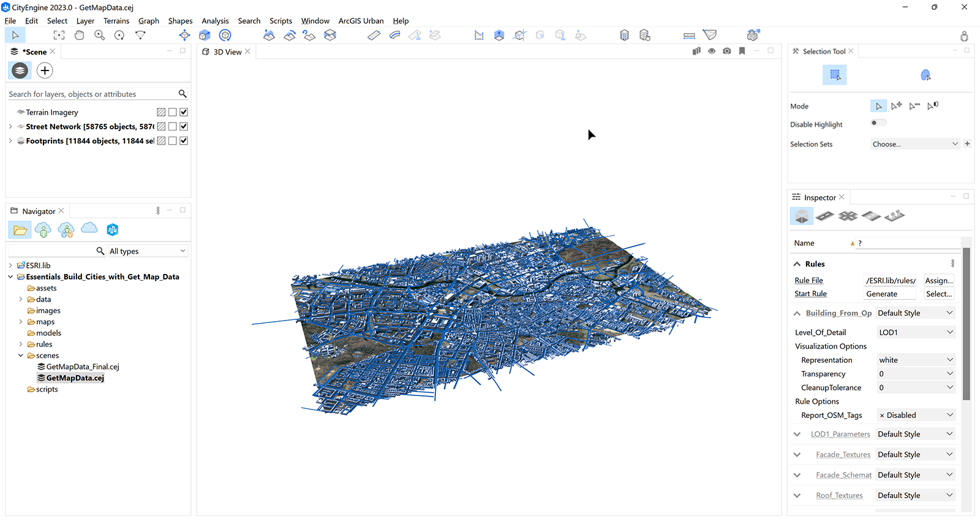The image size is (980, 521).
Task: Click the layer search input field
Action: point(92,94)
